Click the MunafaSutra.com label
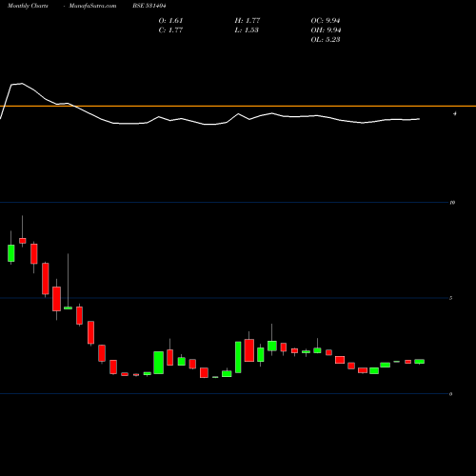476x476 pixels. click(x=92, y=6)
